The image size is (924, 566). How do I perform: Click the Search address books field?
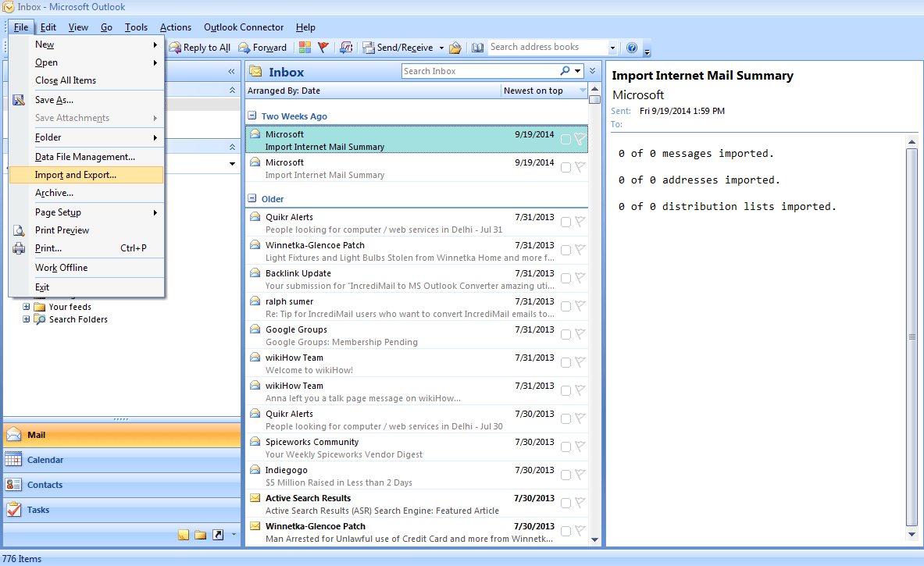pos(548,47)
